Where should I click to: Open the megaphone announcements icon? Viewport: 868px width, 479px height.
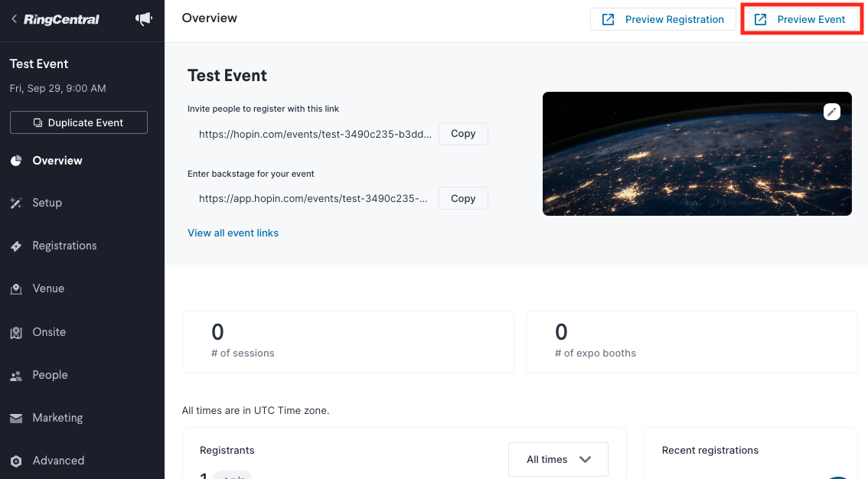tap(143, 19)
